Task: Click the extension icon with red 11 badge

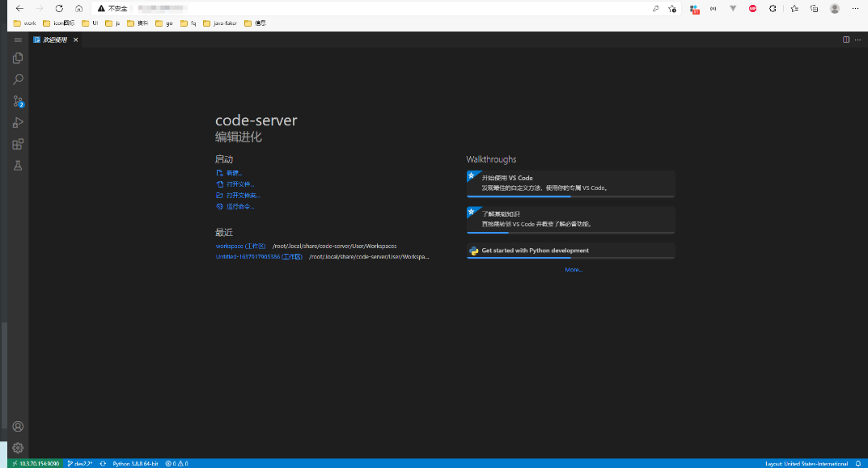Action: click(x=693, y=9)
